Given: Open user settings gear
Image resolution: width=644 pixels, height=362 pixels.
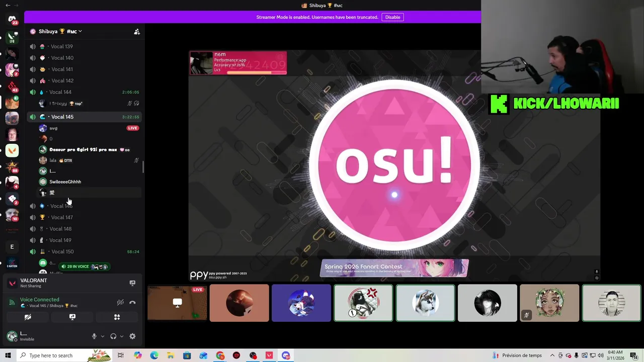Looking at the screenshot, I should tap(132, 336).
